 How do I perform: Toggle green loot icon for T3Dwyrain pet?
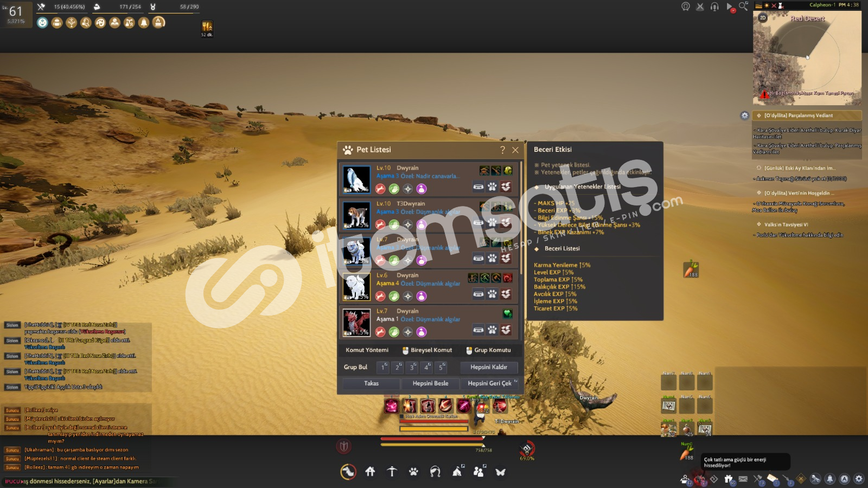394,224
